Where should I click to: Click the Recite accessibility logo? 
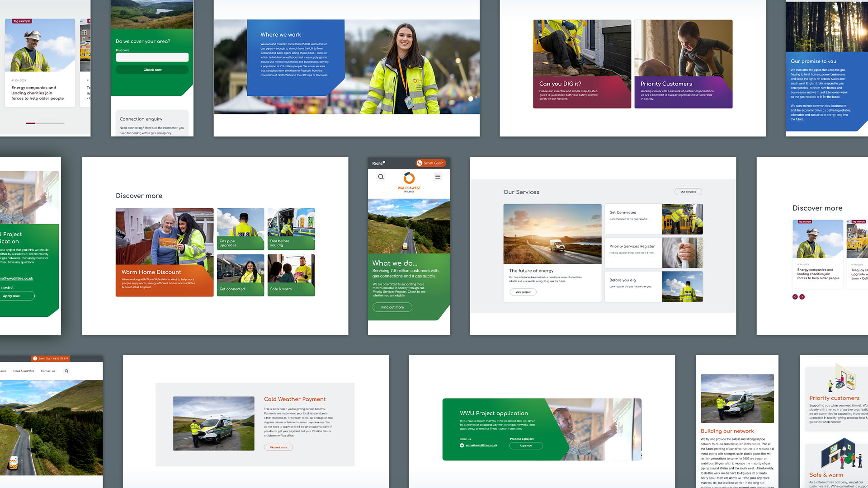pos(378,163)
